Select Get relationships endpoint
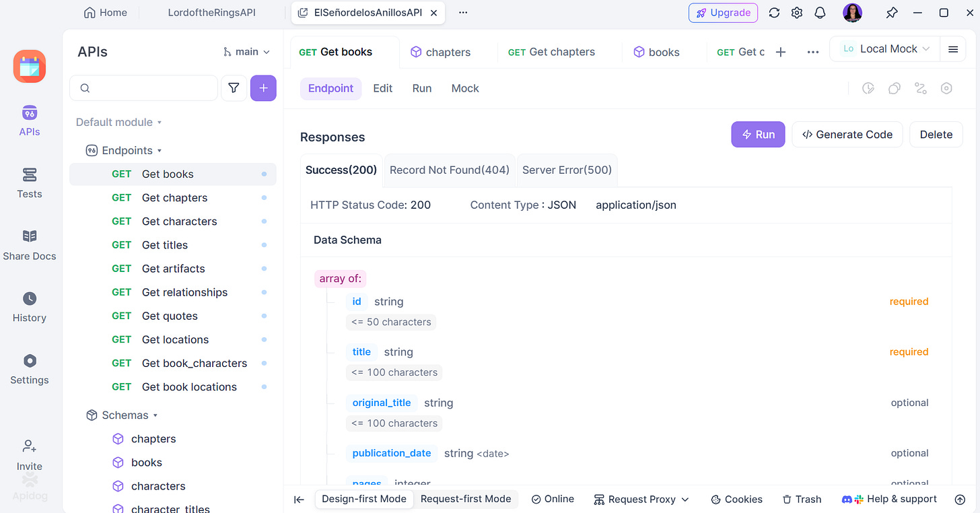Viewport: 980px width, 513px height. tap(173, 292)
